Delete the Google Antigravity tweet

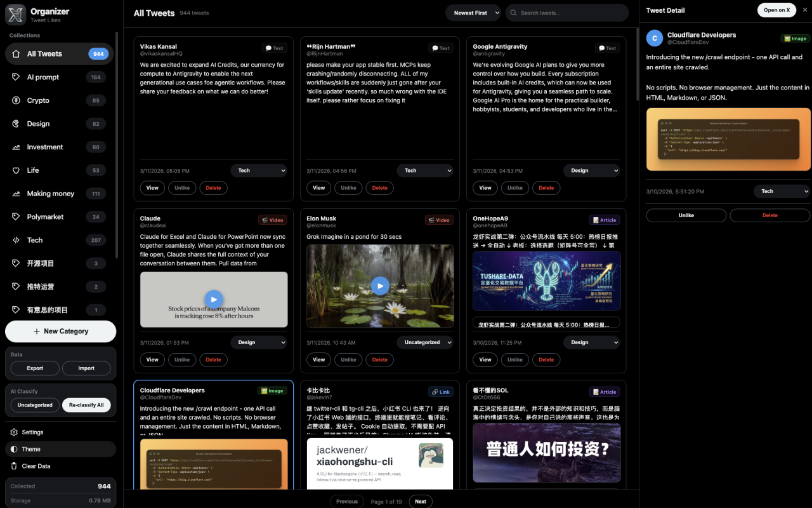click(546, 188)
